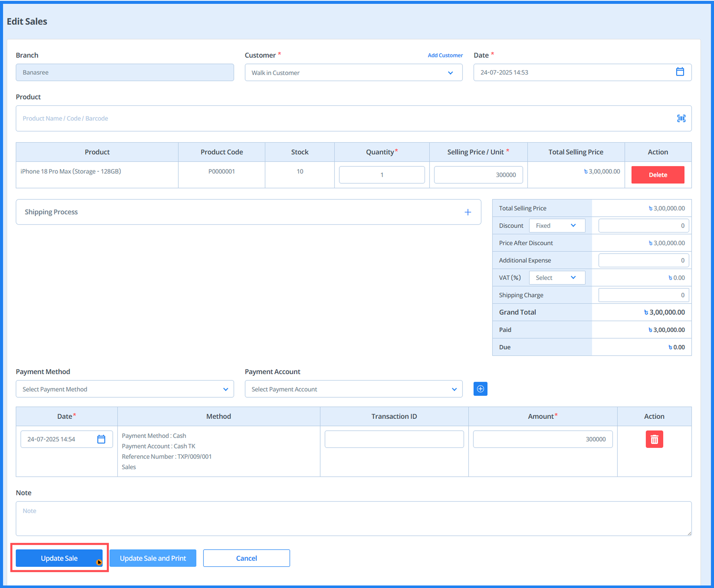Click the Update Sale button
Image resolution: width=714 pixels, height=588 pixels.
(59, 558)
